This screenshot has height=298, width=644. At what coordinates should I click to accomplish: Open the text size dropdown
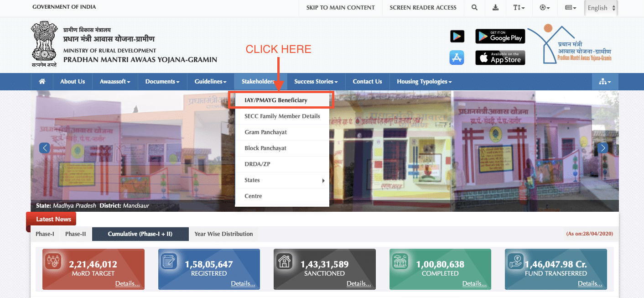519,8
